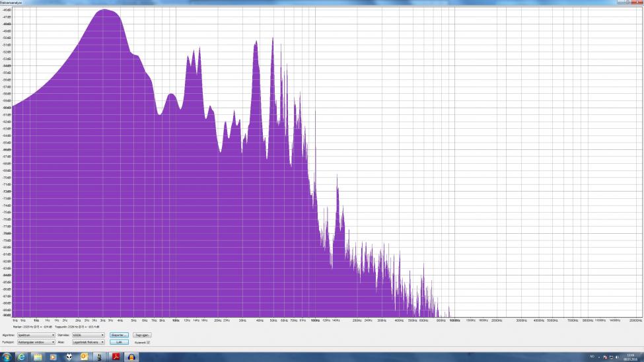Open Adobe Reader from the taskbar
The width and height of the screenshot is (644, 362).
[115, 357]
